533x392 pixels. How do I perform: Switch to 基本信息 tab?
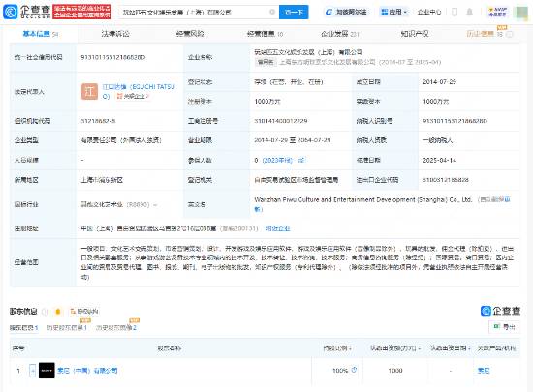40,34
